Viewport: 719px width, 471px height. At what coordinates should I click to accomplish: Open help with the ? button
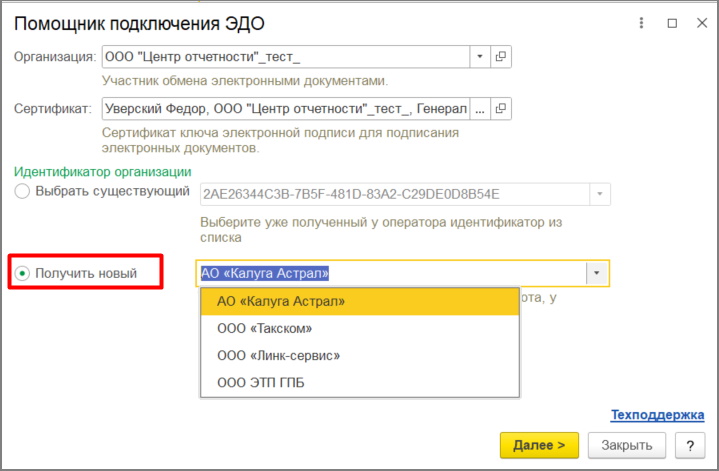coord(690,445)
